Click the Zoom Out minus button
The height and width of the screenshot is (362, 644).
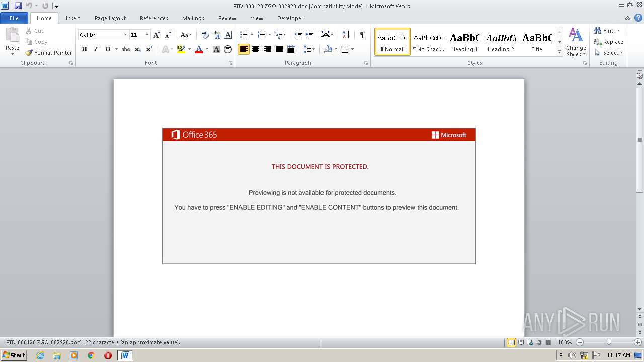click(x=579, y=342)
